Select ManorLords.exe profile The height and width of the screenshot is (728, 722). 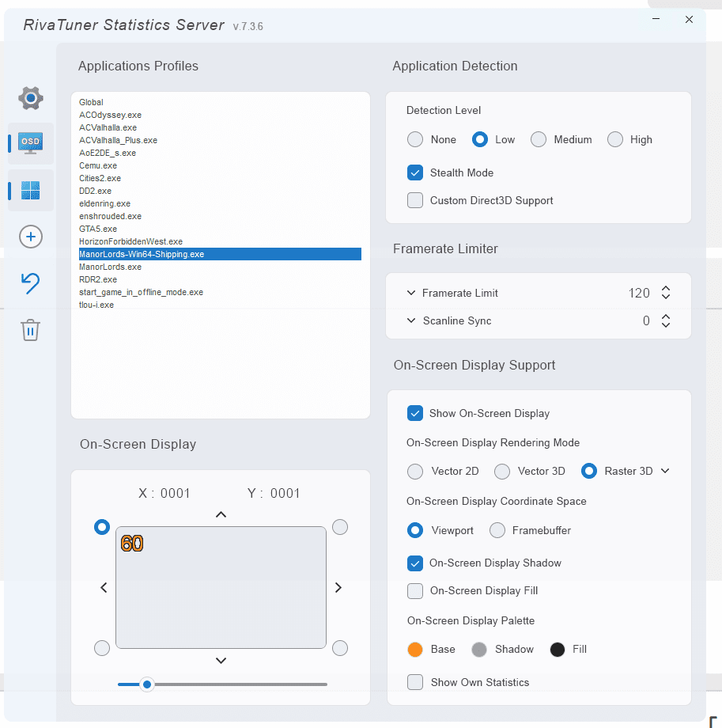pyautogui.click(x=220, y=267)
